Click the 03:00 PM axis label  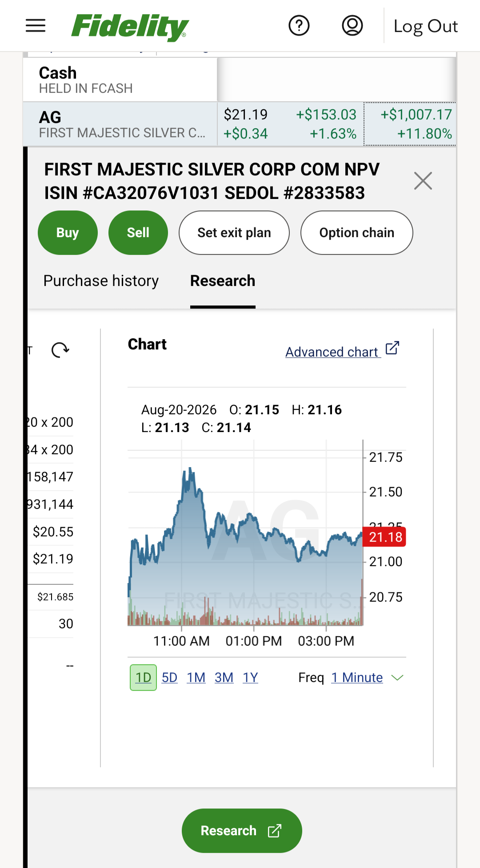click(x=326, y=641)
